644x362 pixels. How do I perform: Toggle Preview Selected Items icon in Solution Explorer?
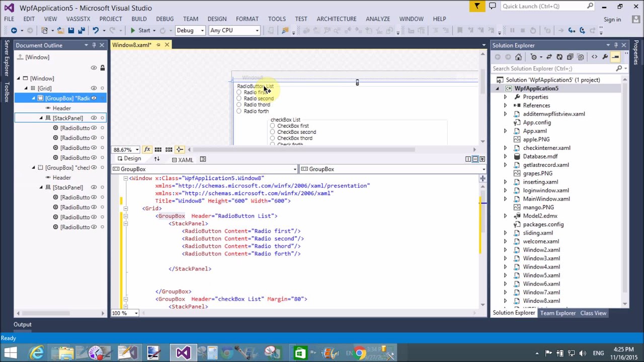615,57
